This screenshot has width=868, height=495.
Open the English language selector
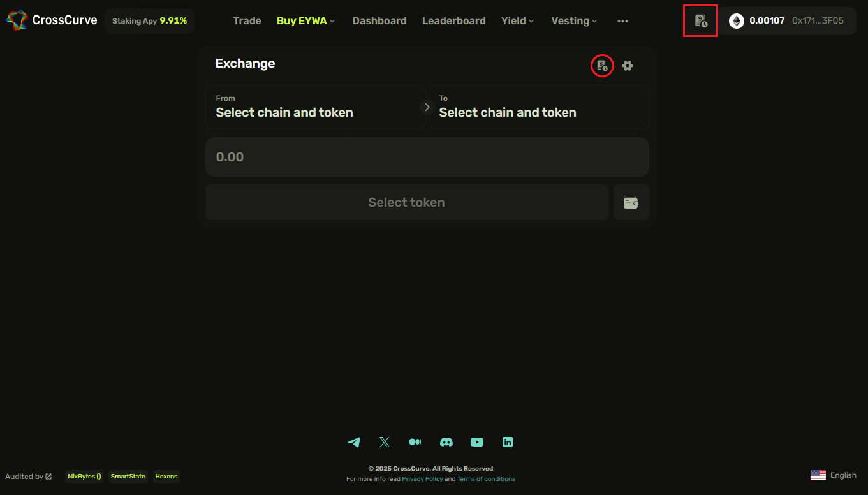834,475
